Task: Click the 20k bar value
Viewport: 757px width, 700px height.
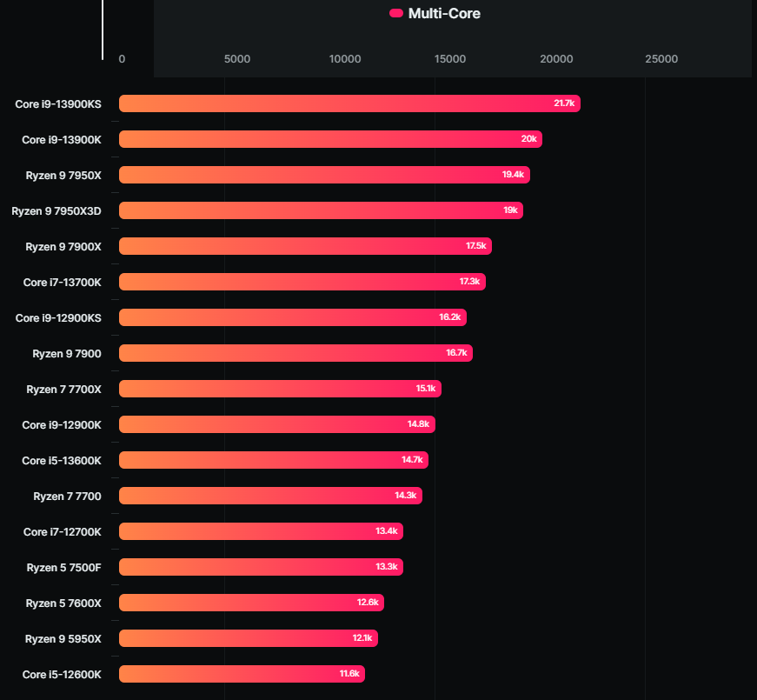Action: (528, 139)
